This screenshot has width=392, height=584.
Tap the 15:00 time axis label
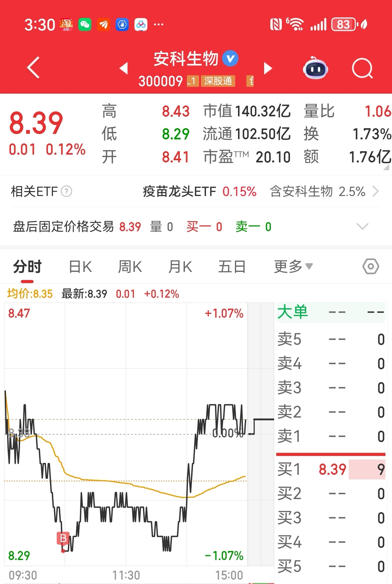click(x=229, y=575)
